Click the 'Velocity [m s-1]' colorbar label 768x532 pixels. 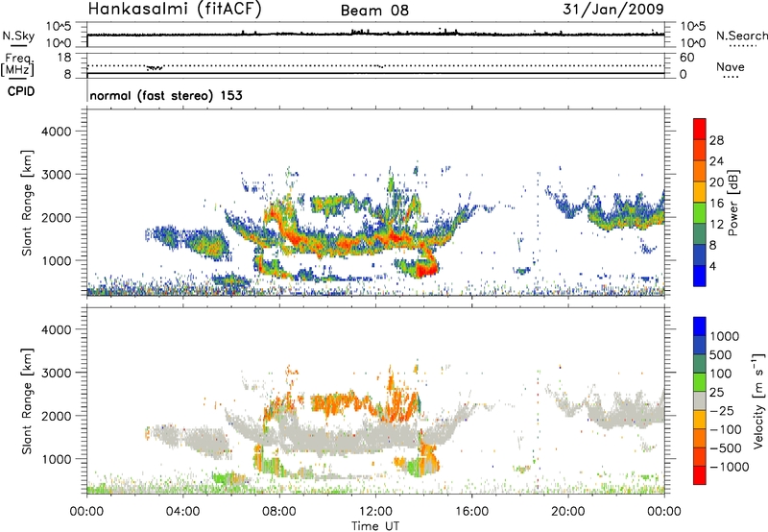click(758, 400)
